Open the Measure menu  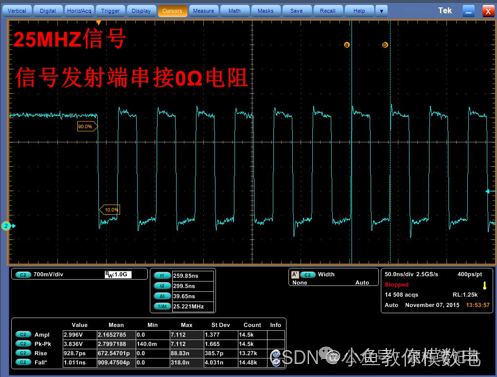click(x=203, y=11)
